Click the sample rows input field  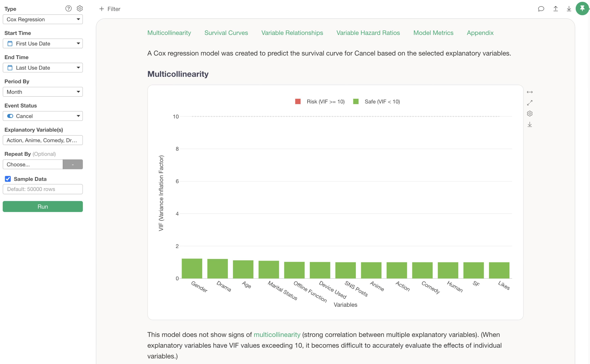(43, 189)
